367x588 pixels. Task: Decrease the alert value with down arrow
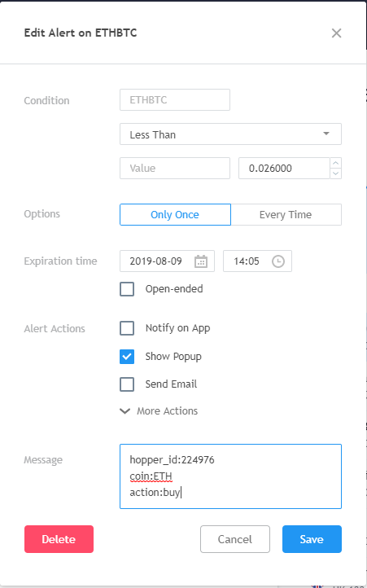pyautogui.click(x=336, y=173)
